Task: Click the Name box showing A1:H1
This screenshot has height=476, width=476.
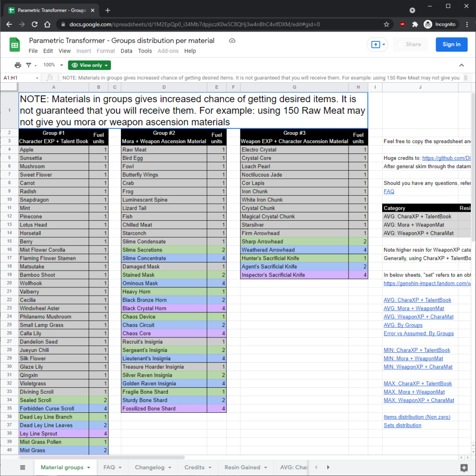Action: 19,78
